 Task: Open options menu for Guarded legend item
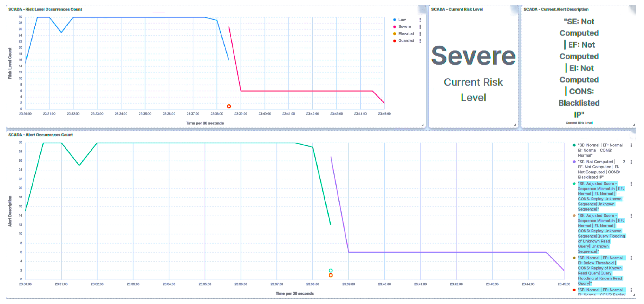click(420, 40)
